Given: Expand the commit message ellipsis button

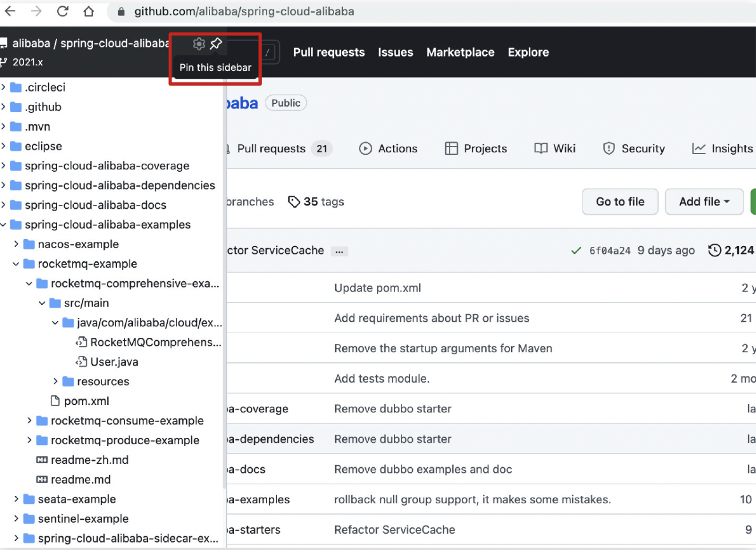Looking at the screenshot, I should [339, 251].
